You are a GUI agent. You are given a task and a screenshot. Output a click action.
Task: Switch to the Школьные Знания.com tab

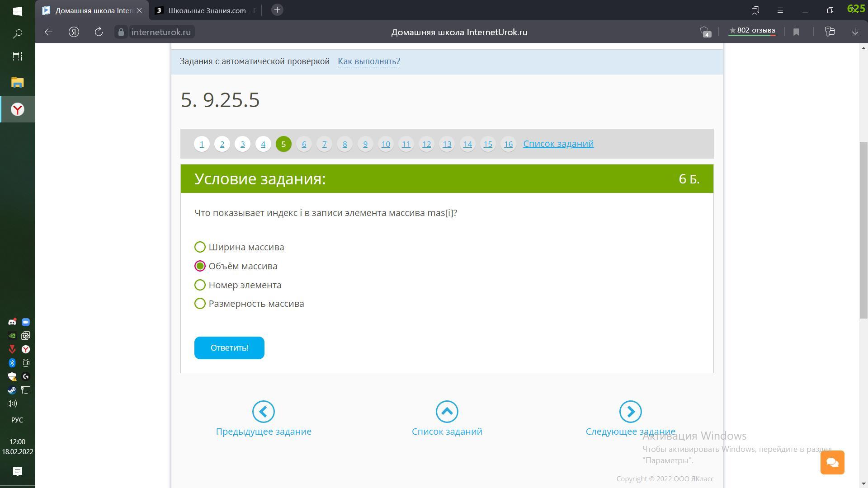[x=206, y=10]
